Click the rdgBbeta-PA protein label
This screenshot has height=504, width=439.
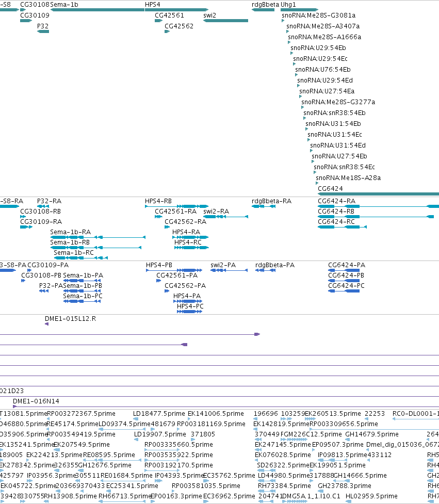click(x=275, y=265)
